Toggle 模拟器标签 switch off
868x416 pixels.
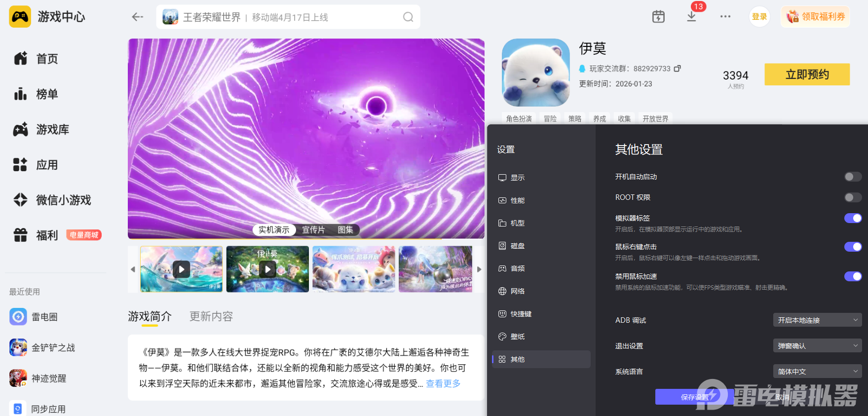(x=853, y=218)
